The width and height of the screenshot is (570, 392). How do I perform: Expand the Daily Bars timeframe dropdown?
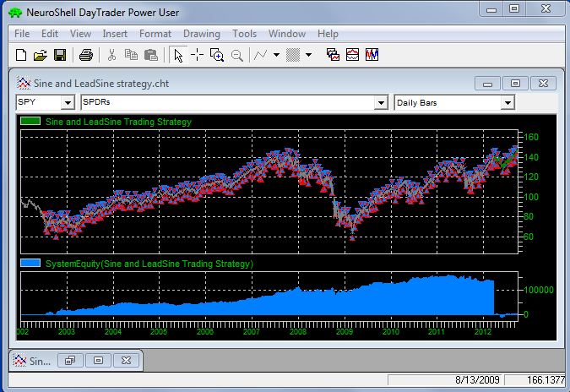(x=508, y=103)
